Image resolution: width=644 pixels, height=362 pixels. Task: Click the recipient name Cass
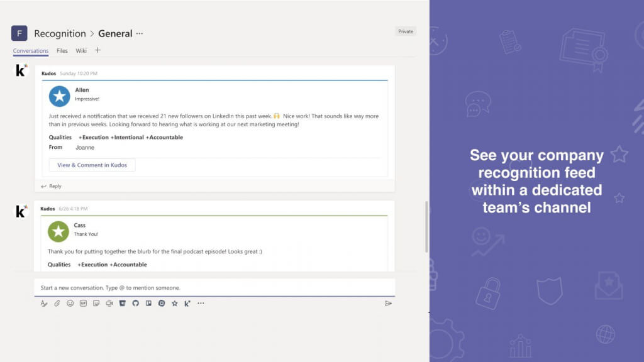coord(80,226)
